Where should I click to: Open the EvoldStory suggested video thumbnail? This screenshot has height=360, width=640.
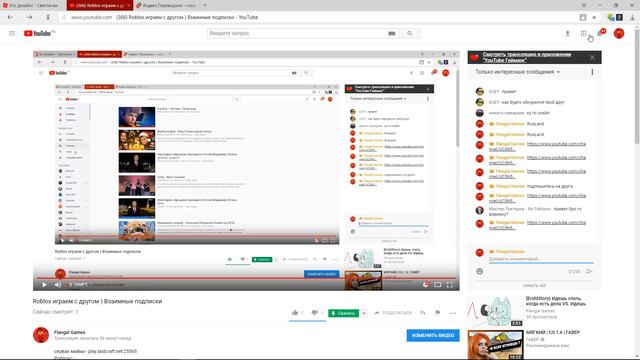click(x=495, y=311)
